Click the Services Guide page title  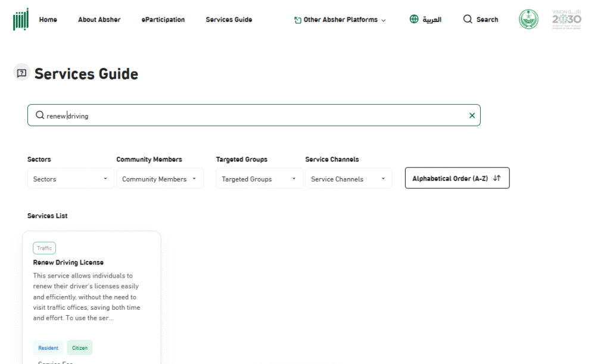pos(86,74)
